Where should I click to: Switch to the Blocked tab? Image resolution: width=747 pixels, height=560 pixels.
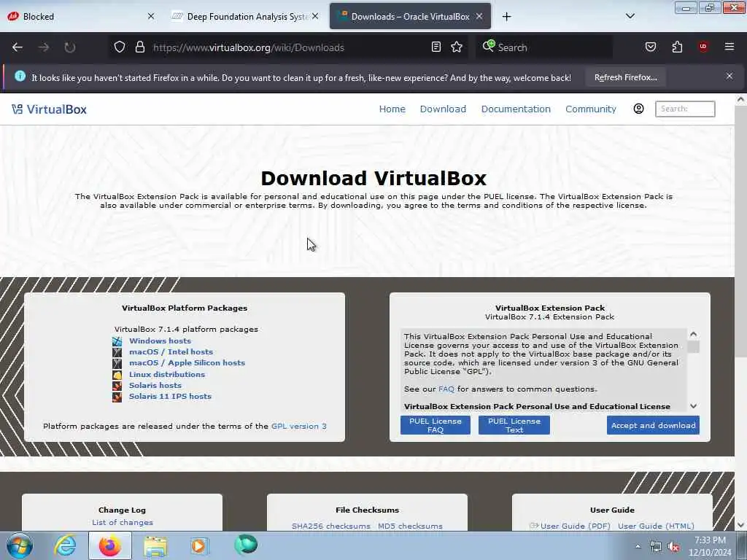pyautogui.click(x=76, y=16)
